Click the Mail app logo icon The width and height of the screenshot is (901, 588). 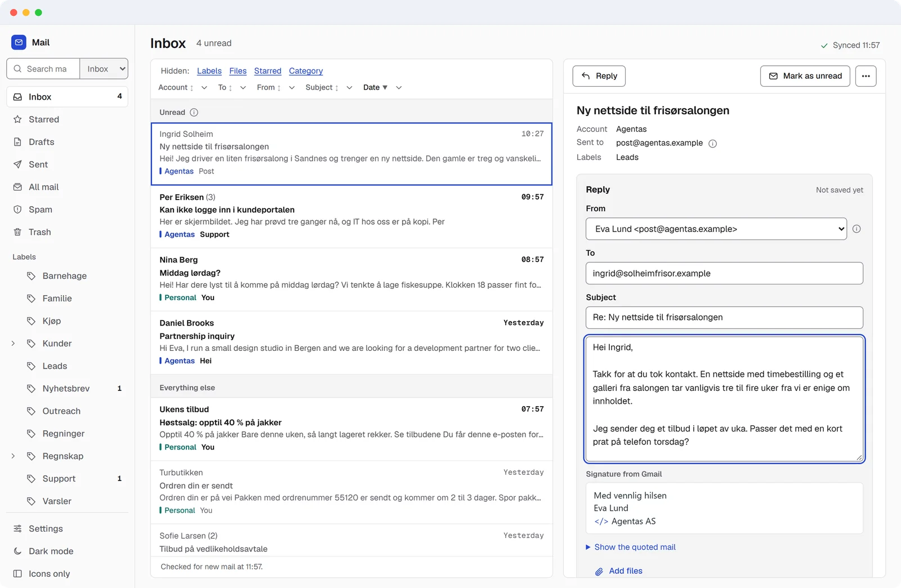point(19,42)
